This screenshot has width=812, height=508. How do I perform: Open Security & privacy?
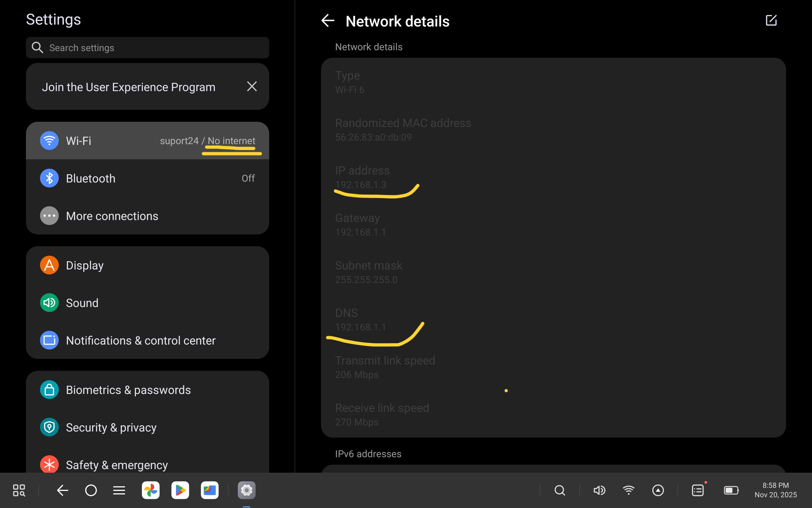coord(147,427)
